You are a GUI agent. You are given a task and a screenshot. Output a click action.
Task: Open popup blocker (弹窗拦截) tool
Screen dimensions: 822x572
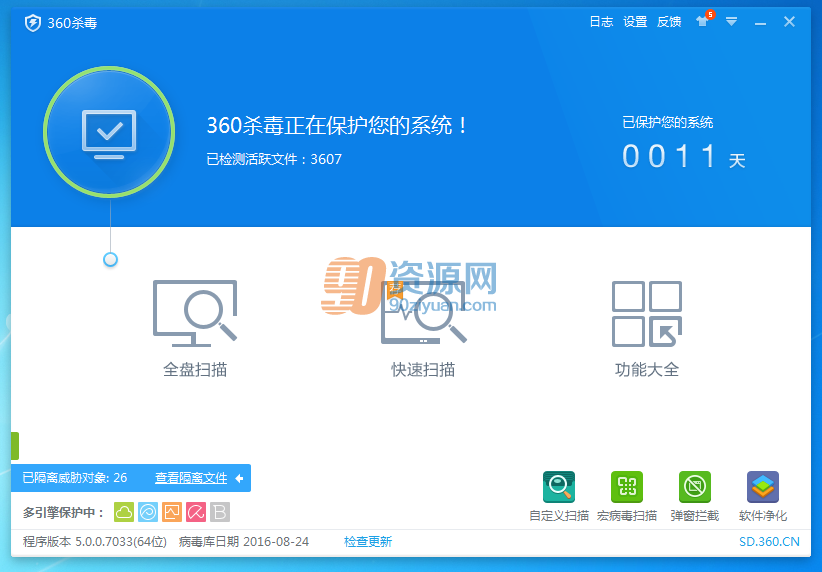point(695,496)
